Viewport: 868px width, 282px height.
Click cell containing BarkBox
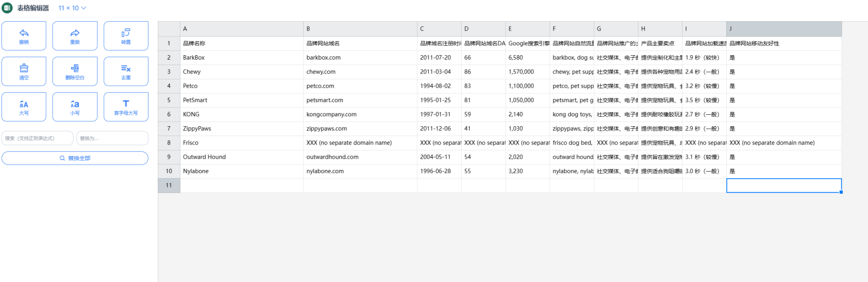[x=242, y=58]
